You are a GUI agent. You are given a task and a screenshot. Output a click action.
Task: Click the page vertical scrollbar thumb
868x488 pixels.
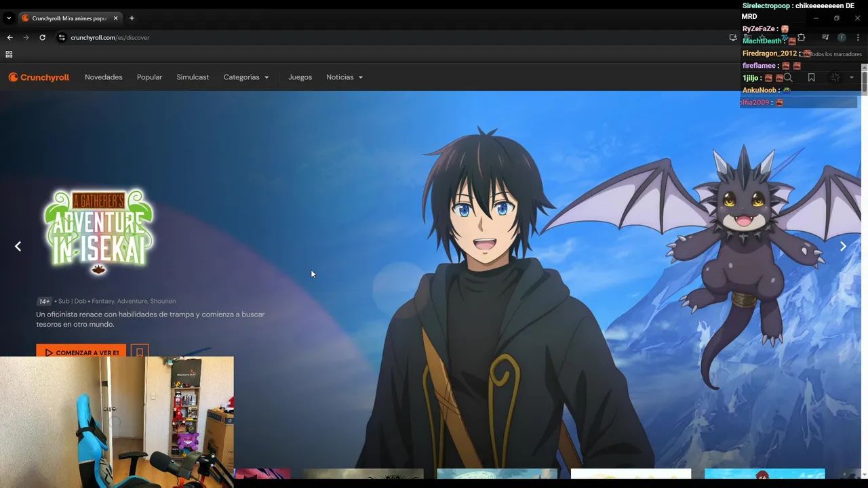864,81
